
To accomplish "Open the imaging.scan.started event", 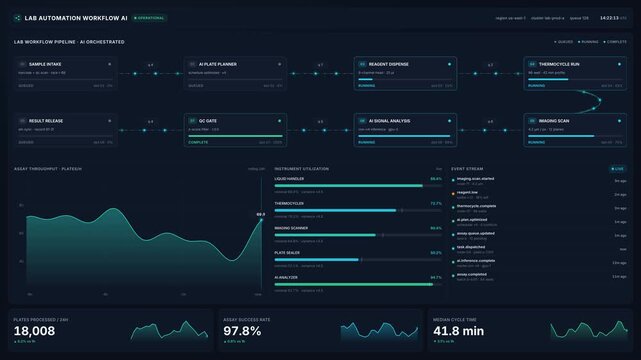I will click(x=539, y=181).
